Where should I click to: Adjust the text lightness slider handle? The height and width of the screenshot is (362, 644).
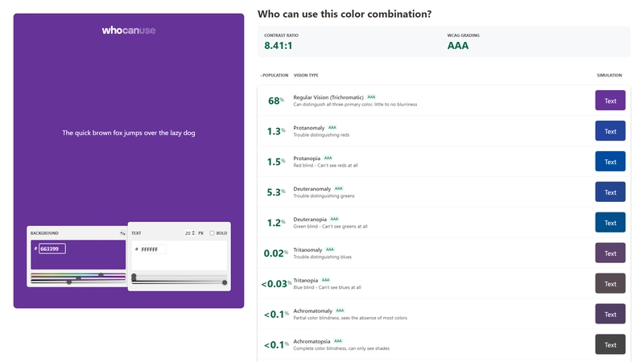(225, 283)
